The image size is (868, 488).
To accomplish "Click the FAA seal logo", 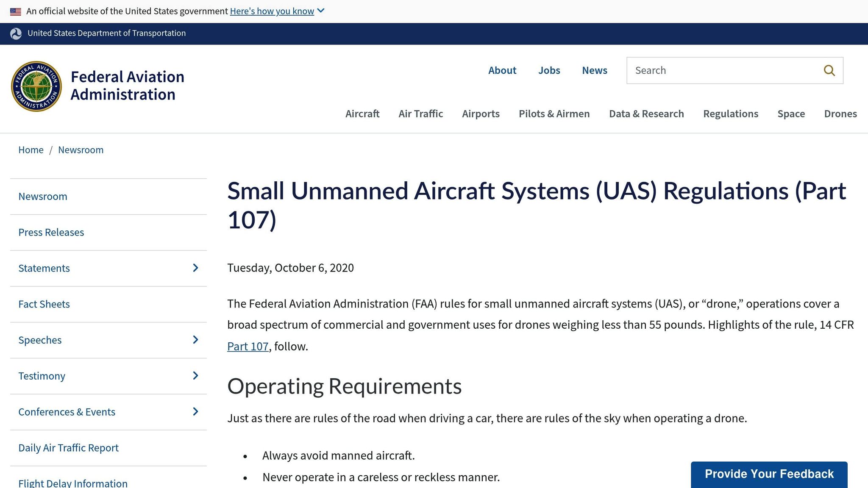I will click(x=36, y=86).
